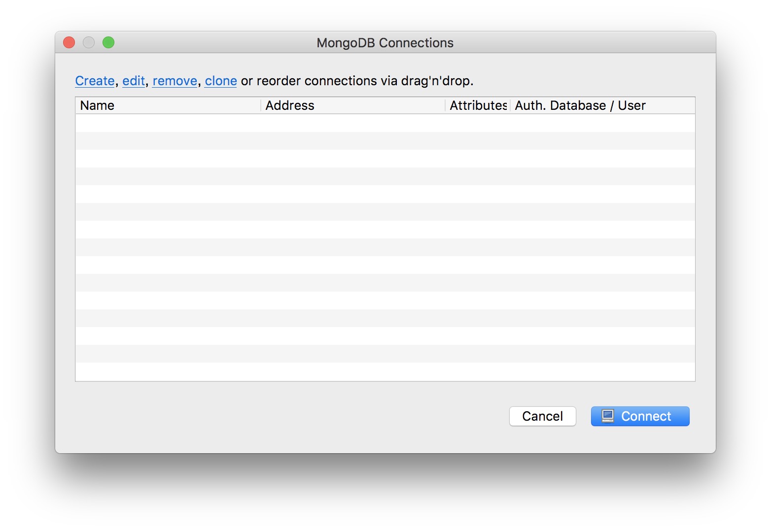Click the Auth. Database / User header
This screenshot has height=532, width=771.
coord(602,105)
